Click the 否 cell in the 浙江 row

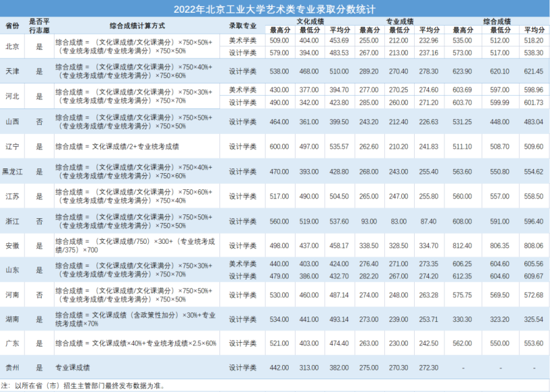(39, 222)
